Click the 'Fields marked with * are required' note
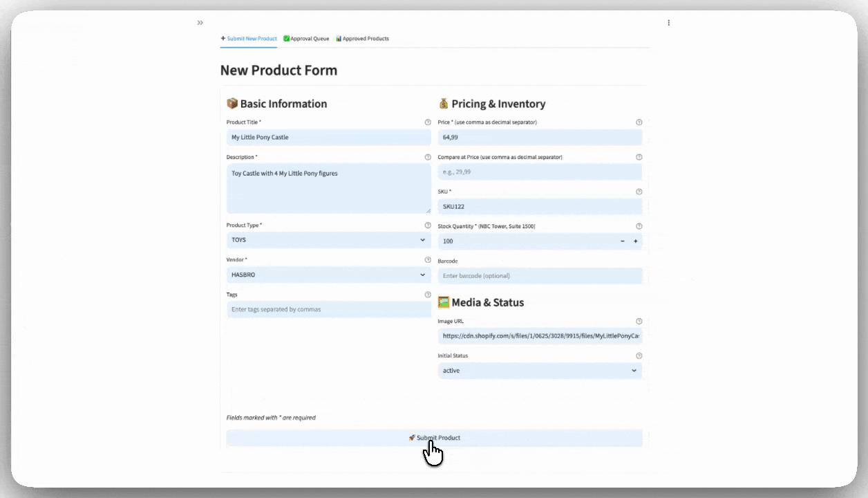 [x=271, y=418]
